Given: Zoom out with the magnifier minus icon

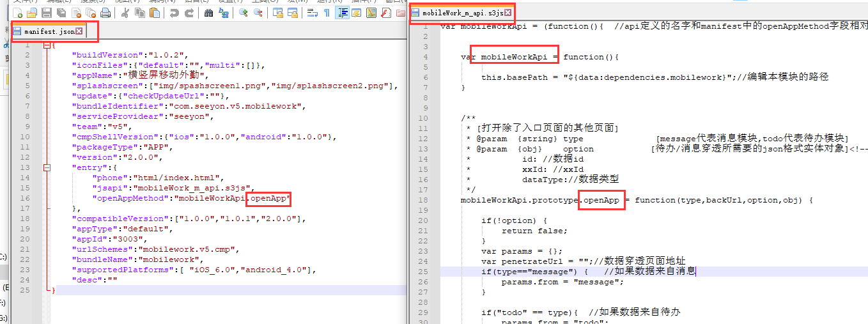Looking at the screenshot, I should (258, 12).
